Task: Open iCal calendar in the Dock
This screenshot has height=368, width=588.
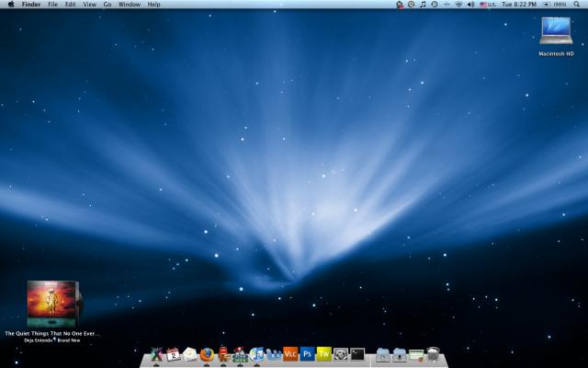Action: (174, 354)
